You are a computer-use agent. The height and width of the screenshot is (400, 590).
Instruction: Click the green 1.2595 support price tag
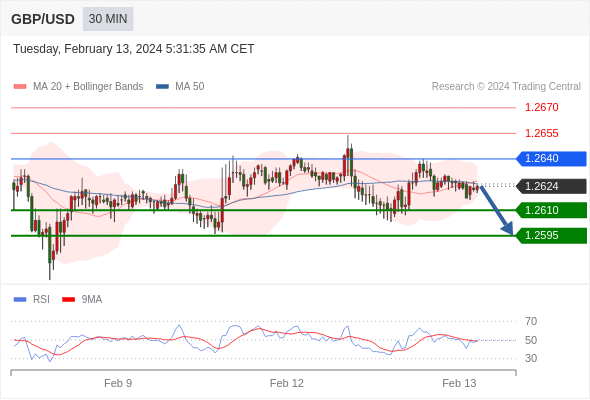click(x=551, y=236)
